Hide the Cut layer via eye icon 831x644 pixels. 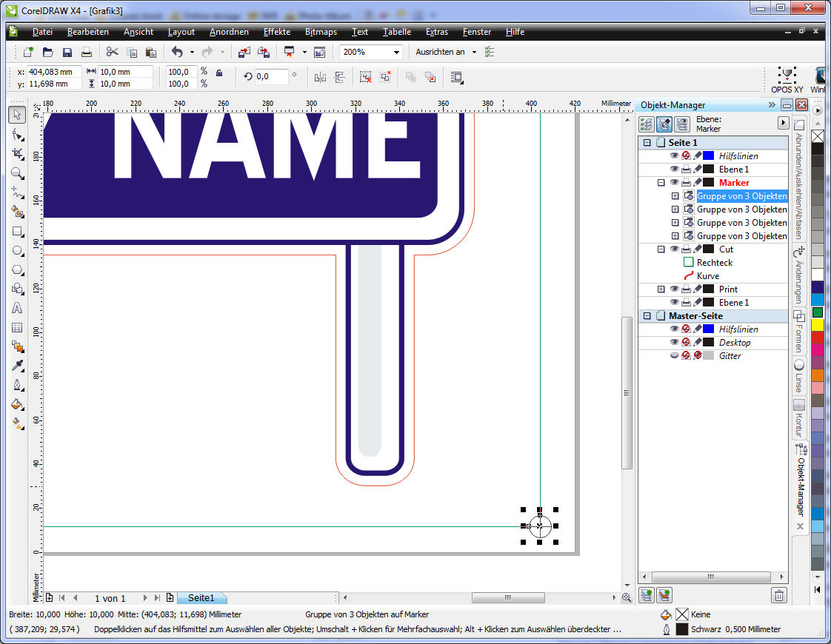[674, 249]
